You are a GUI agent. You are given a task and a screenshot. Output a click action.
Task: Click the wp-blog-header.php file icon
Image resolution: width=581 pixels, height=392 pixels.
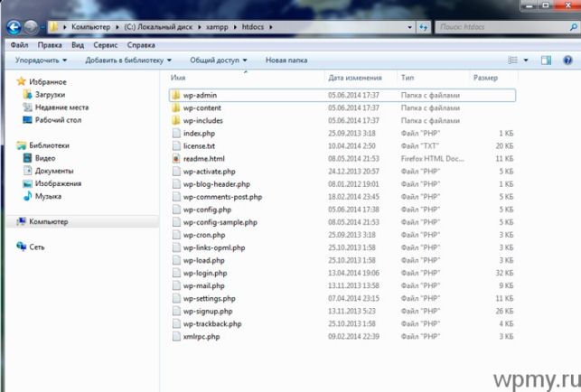[x=176, y=183]
